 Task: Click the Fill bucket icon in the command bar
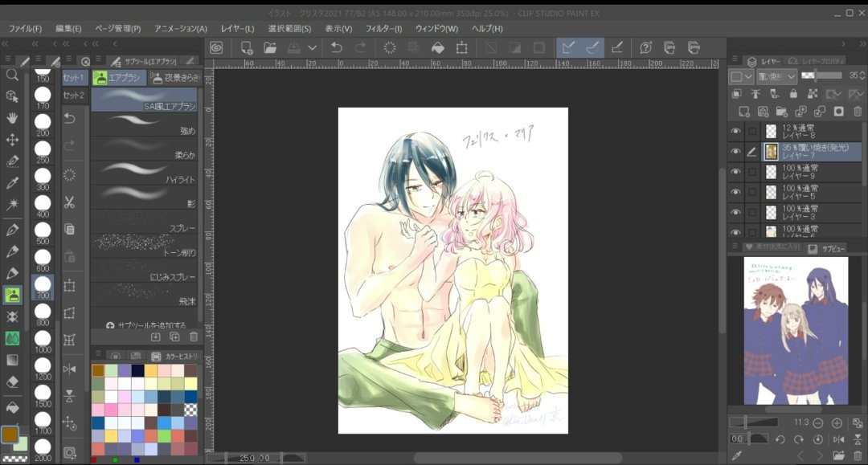tap(438, 48)
